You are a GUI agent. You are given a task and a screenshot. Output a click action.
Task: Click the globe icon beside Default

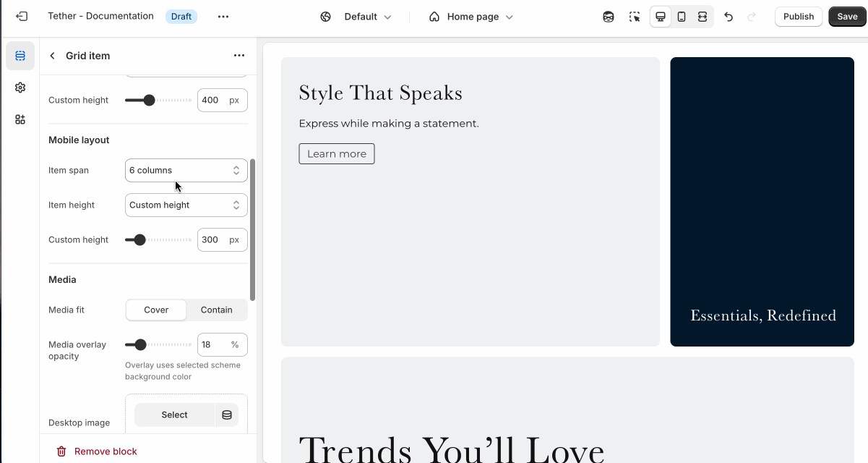(x=326, y=17)
